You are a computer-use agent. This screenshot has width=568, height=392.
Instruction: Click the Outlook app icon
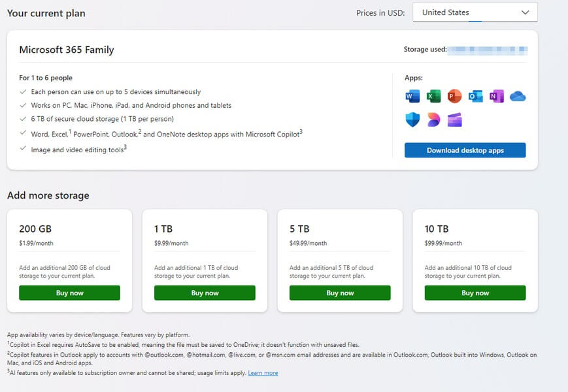475,97
